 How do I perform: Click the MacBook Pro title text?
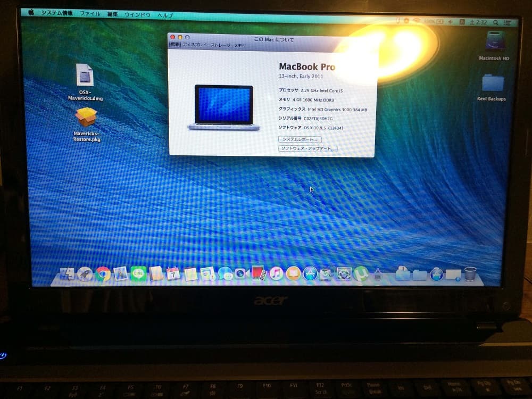tap(307, 66)
